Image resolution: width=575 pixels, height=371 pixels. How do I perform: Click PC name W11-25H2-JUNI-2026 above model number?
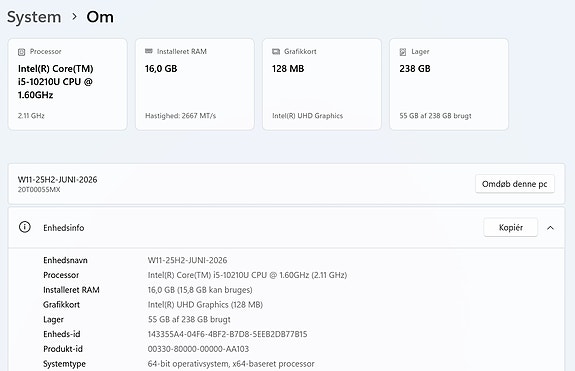coord(58,180)
